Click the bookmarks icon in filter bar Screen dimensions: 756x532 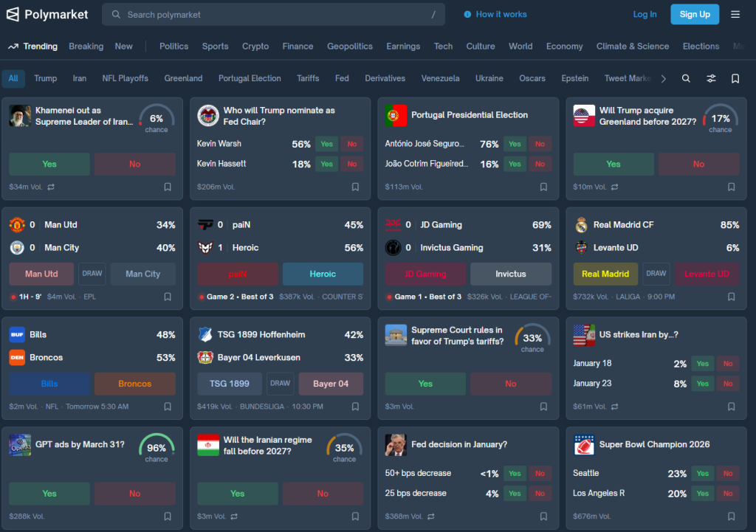pyautogui.click(x=735, y=78)
